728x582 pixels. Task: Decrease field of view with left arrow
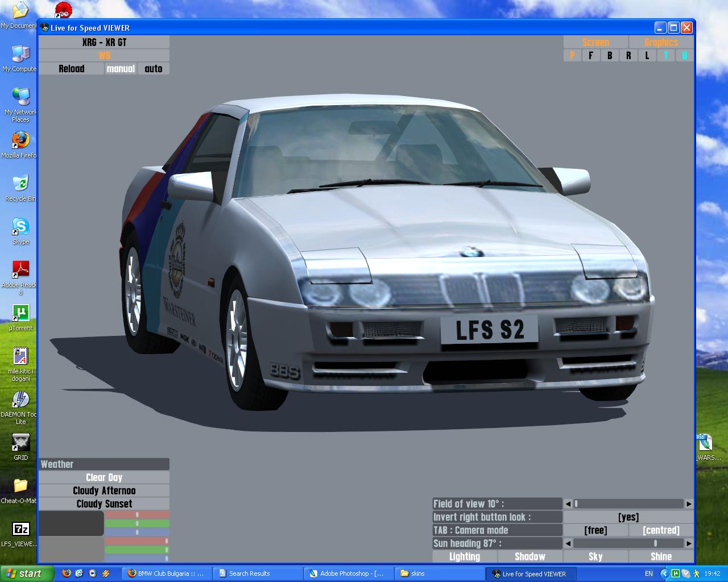pyautogui.click(x=568, y=504)
